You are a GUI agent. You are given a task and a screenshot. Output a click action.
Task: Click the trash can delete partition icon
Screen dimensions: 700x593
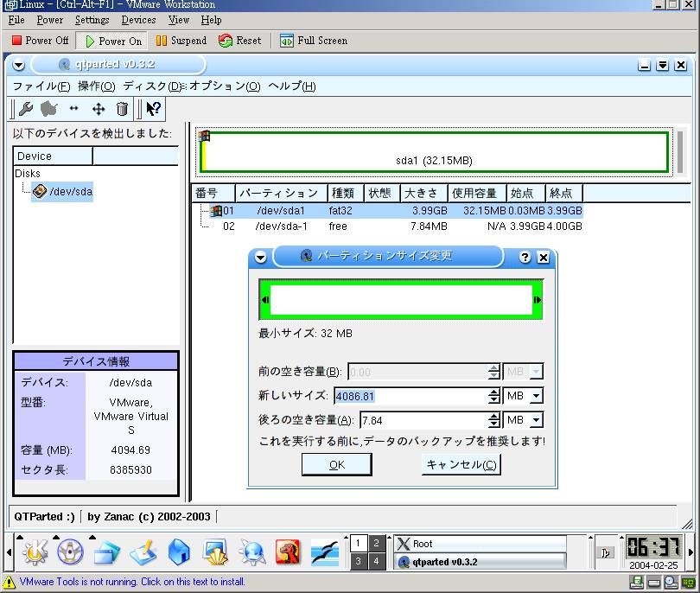tap(122, 109)
